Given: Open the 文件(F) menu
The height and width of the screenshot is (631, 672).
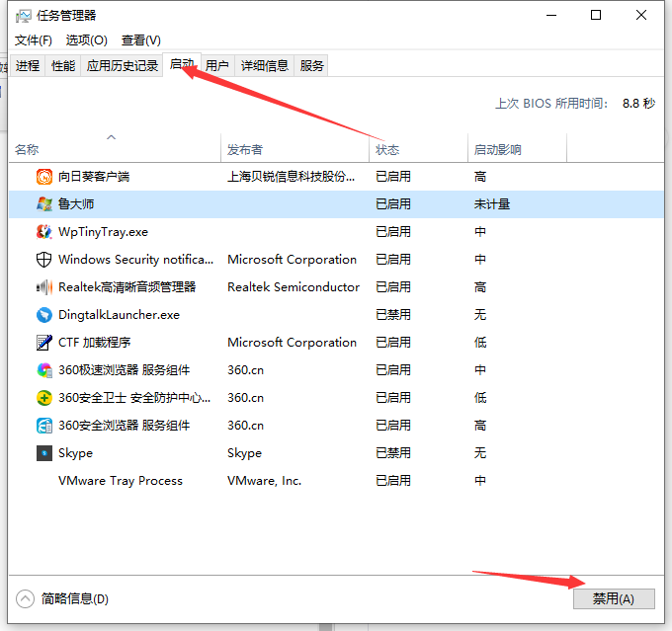Looking at the screenshot, I should [34, 39].
